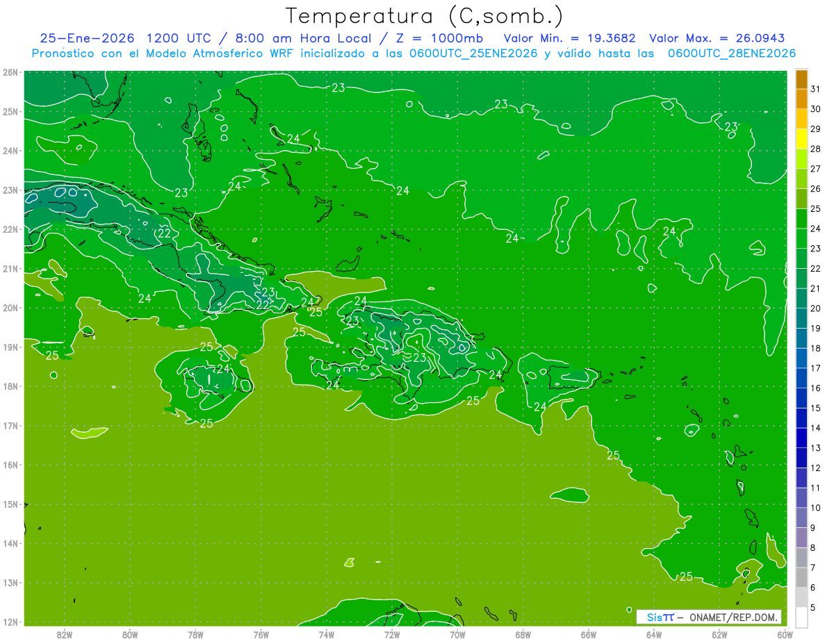Click the 76W longitude axis label
834x644 pixels.
click(261, 634)
